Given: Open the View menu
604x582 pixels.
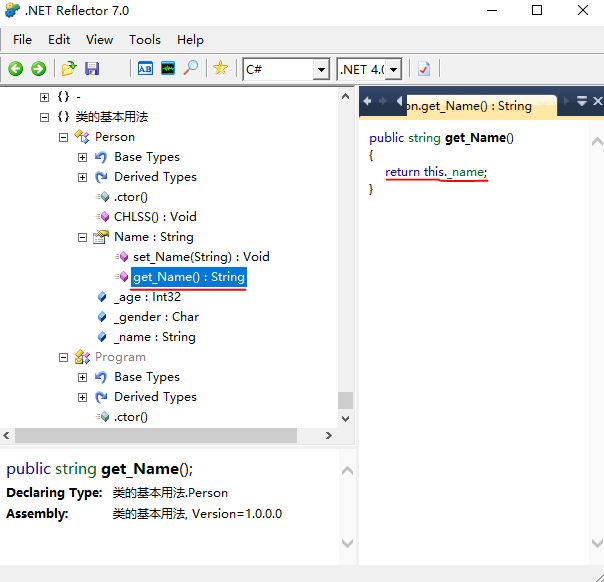Looking at the screenshot, I should click(x=99, y=40).
